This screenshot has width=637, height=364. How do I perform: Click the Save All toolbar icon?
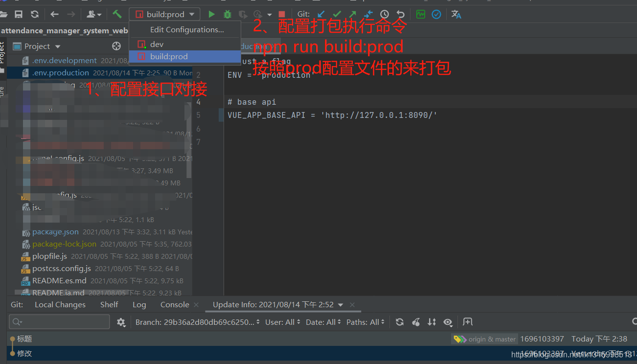(19, 14)
